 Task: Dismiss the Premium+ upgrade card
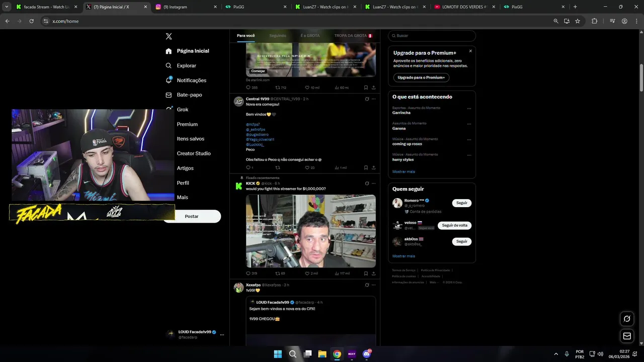(470, 51)
